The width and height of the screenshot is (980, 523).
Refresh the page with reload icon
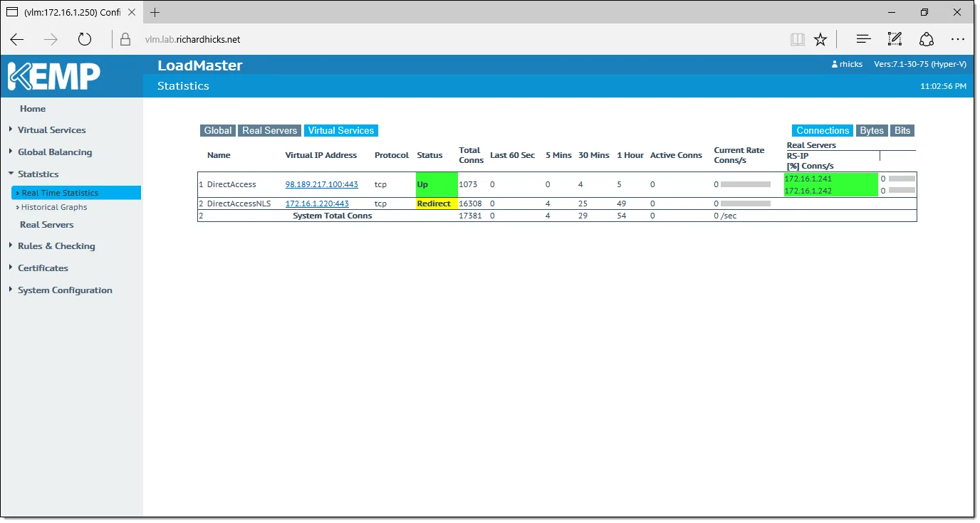pyautogui.click(x=85, y=39)
